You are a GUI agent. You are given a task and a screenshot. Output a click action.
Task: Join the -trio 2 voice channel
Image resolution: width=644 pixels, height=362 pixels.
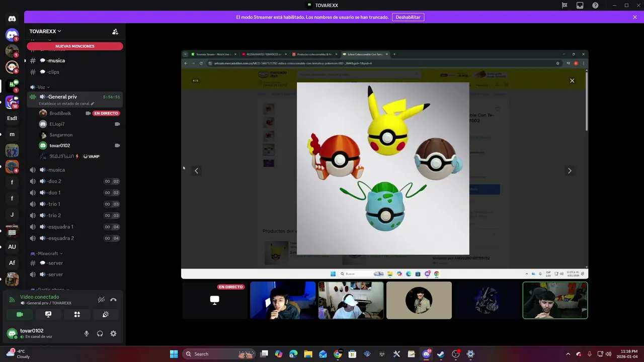75,215
